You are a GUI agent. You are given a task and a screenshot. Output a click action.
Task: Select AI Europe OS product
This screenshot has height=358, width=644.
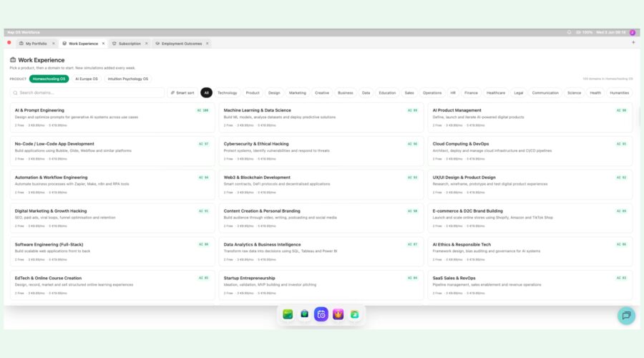tap(87, 79)
